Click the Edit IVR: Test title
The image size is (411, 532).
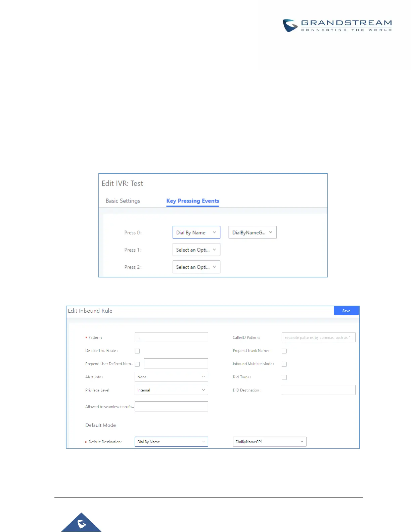[122, 183]
